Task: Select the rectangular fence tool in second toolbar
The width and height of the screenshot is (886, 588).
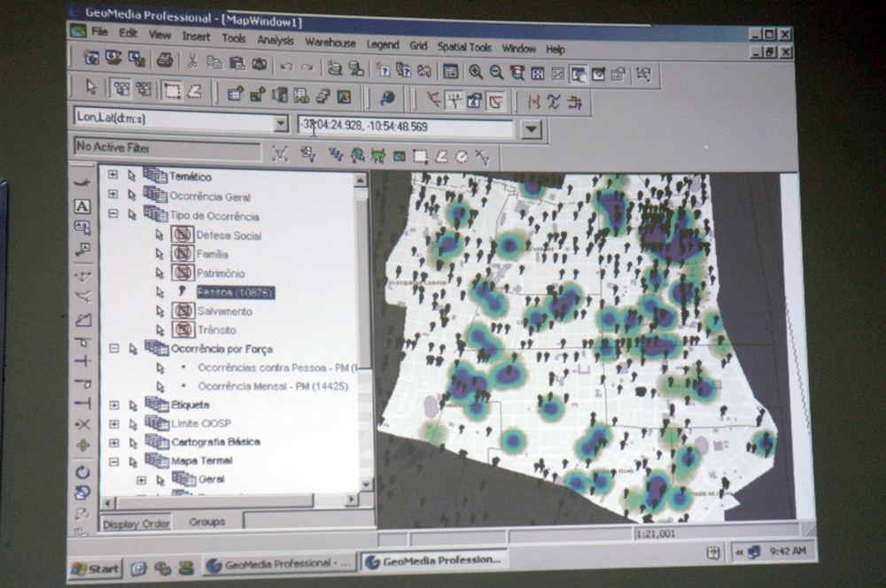Action: click(x=172, y=90)
